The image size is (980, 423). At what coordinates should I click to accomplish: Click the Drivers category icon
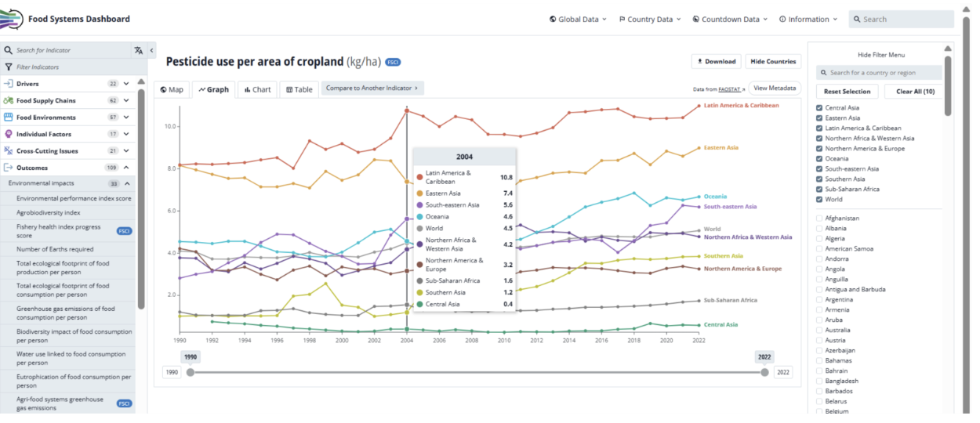tap(9, 84)
